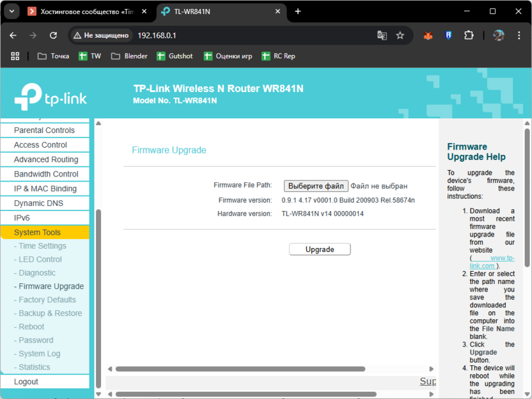Click the sidebar scrollbar down arrow
532x399 pixels.
coord(98,395)
